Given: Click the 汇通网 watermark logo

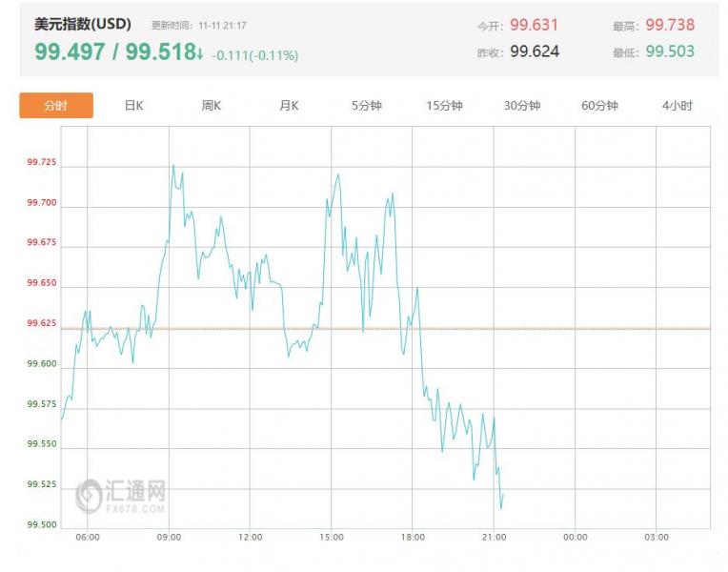Looking at the screenshot, I should click(122, 494).
